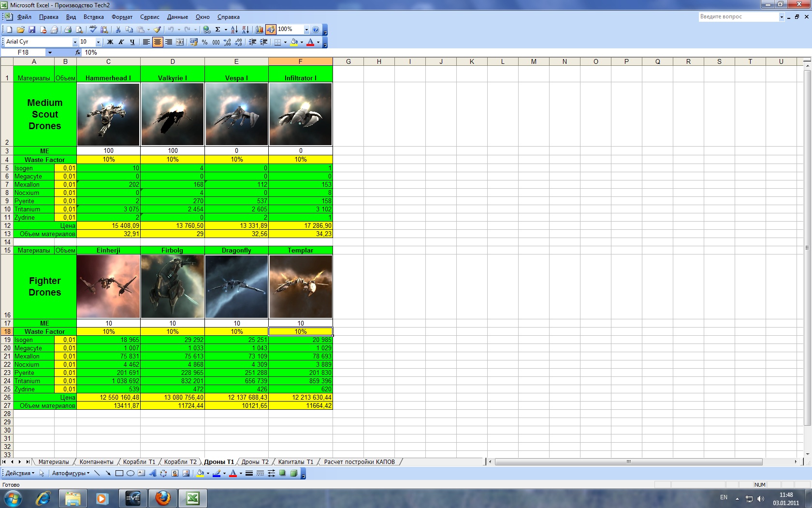The image size is (812, 508).
Task: Cut selection with the scissors icon
Action: 118,30
